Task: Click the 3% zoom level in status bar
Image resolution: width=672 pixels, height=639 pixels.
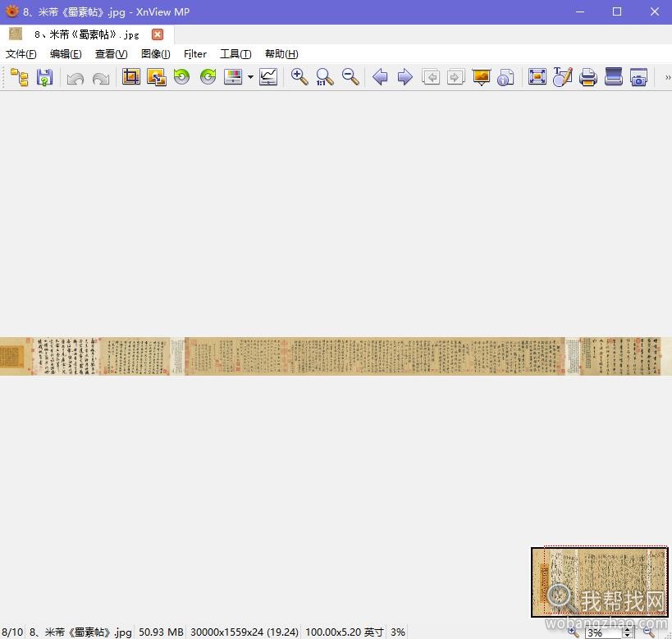Action: point(398,632)
